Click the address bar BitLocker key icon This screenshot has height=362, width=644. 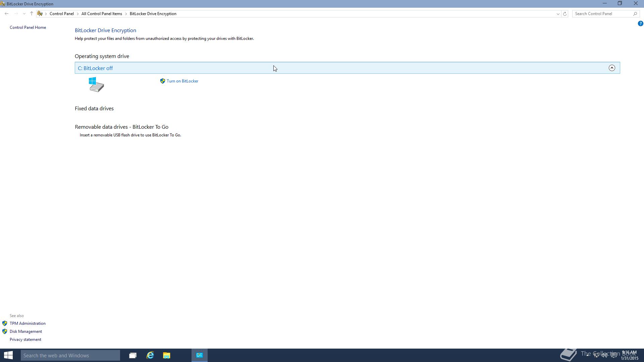(40, 14)
